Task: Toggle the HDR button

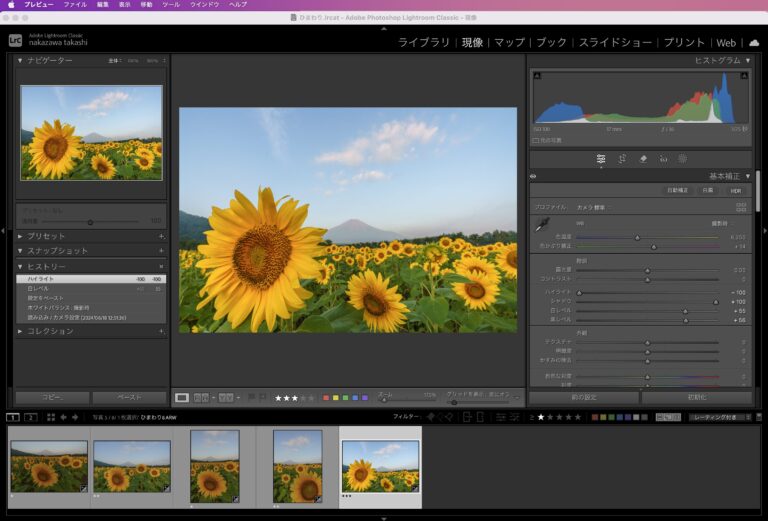Action: coord(736,190)
